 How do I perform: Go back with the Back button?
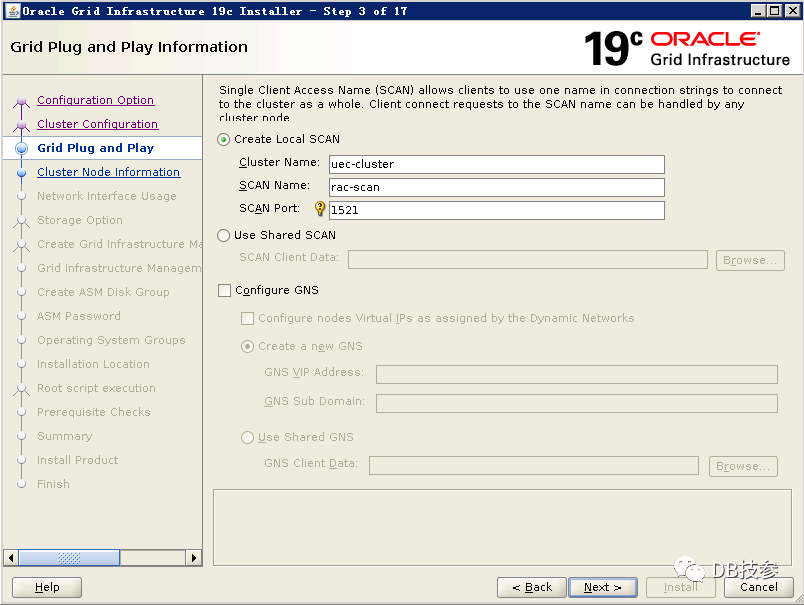[531, 587]
